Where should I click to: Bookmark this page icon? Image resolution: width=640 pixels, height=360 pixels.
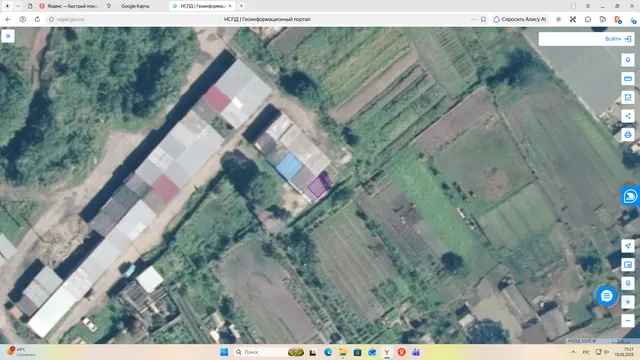(x=483, y=19)
